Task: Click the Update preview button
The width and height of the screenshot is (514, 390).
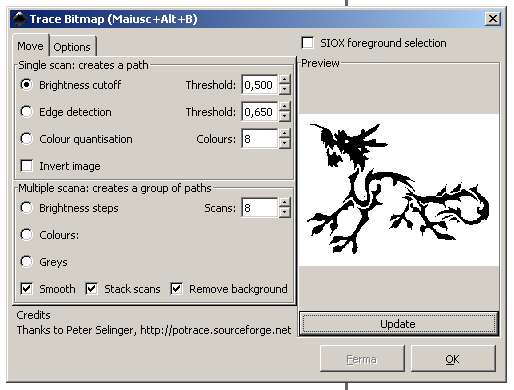Action: tap(398, 324)
